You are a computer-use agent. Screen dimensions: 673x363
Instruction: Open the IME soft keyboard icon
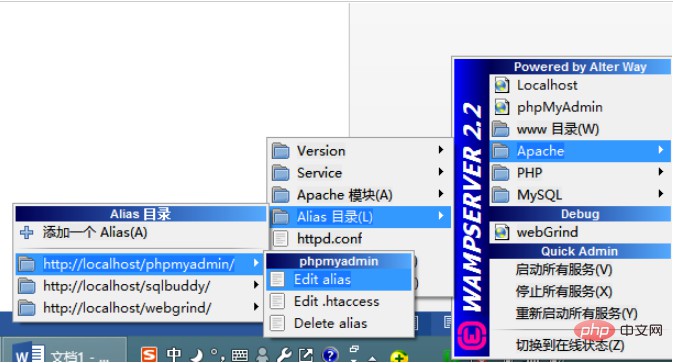pyautogui.click(x=239, y=355)
